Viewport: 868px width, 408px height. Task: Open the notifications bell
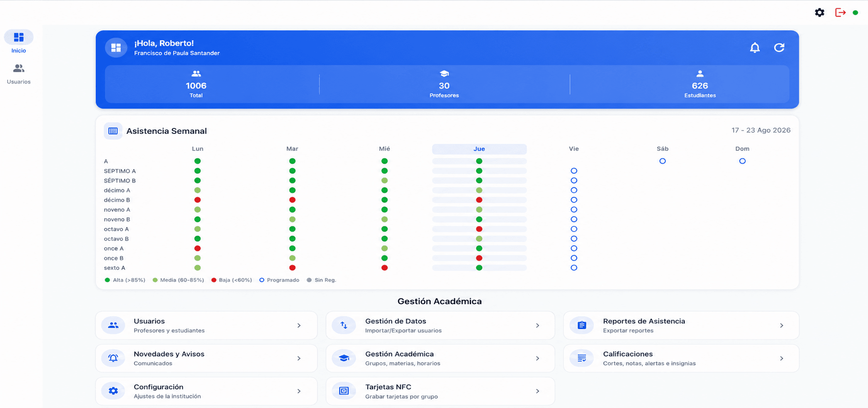coord(755,47)
